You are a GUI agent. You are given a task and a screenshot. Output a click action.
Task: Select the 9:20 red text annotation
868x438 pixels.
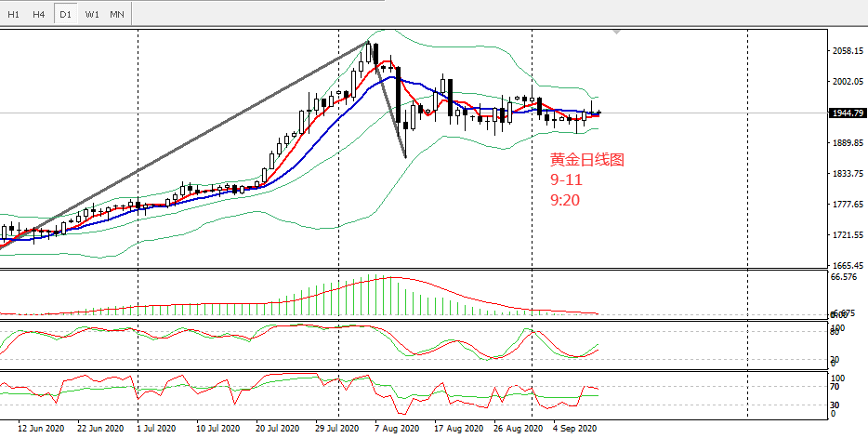pyautogui.click(x=565, y=200)
